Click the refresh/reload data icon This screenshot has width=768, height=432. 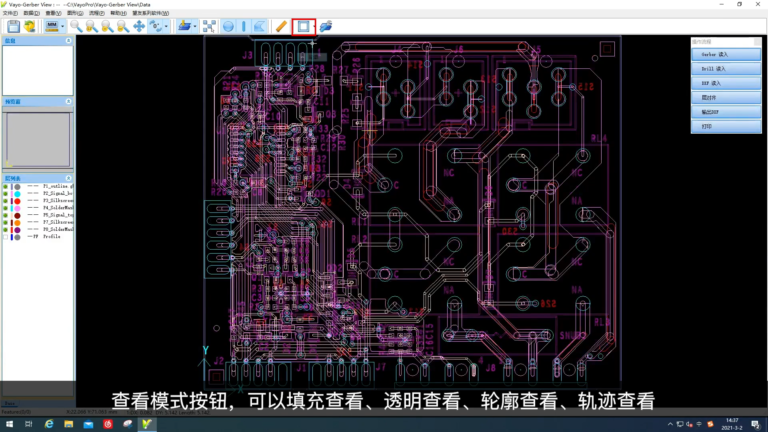(29, 26)
